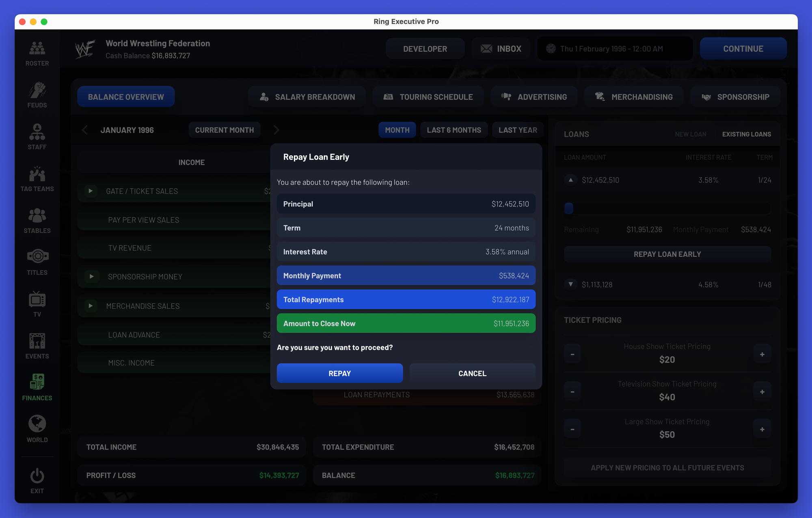Expand the Gate / Ticket Sales row

91,191
